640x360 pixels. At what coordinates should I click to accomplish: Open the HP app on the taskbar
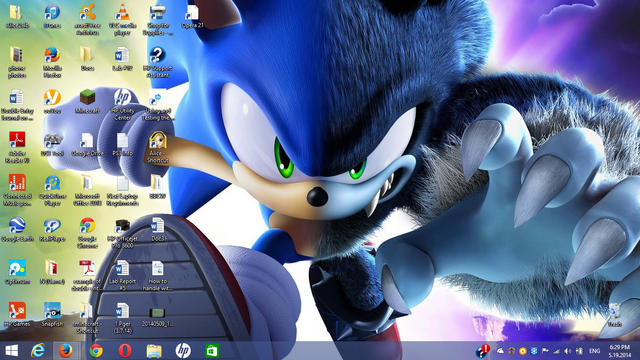tap(183, 351)
